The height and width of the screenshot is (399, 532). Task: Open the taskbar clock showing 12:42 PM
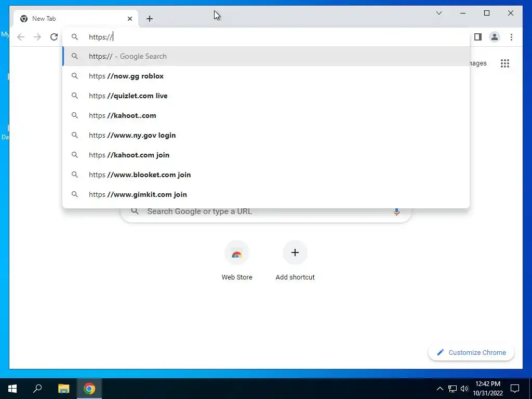tap(488, 389)
